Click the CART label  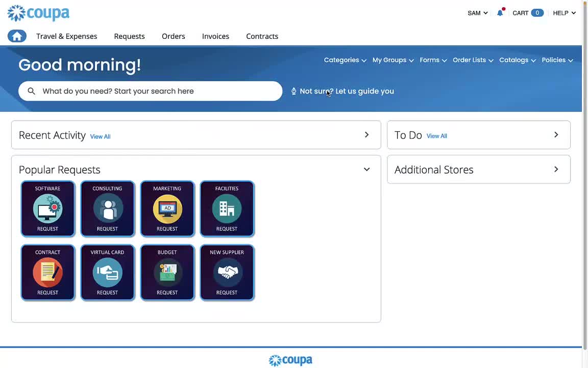pyautogui.click(x=521, y=13)
